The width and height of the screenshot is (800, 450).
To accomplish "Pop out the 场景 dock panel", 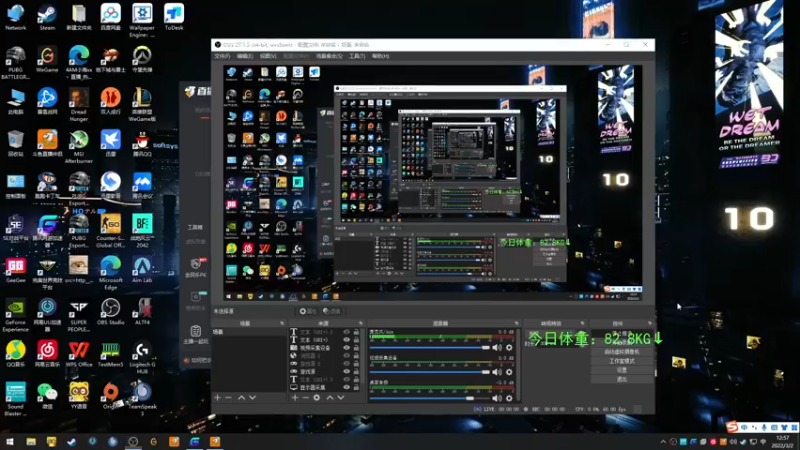I will click(282, 323).
